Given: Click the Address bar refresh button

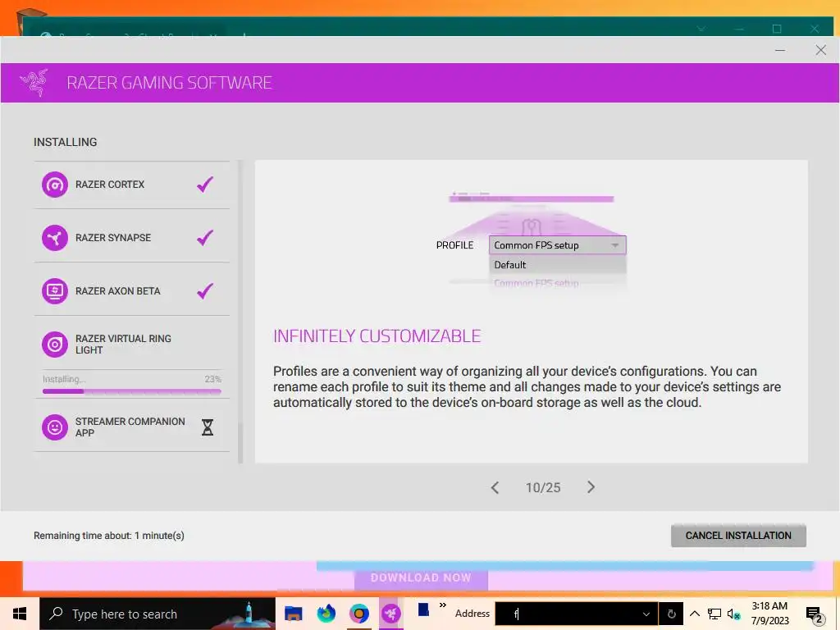Looking at the screenshot, I should click(671, 614).
